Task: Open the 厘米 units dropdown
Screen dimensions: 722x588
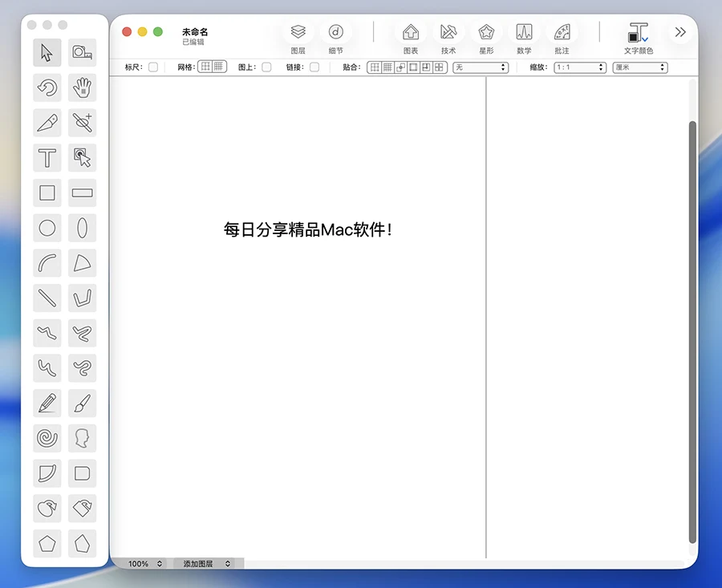Action: point(639,67)
